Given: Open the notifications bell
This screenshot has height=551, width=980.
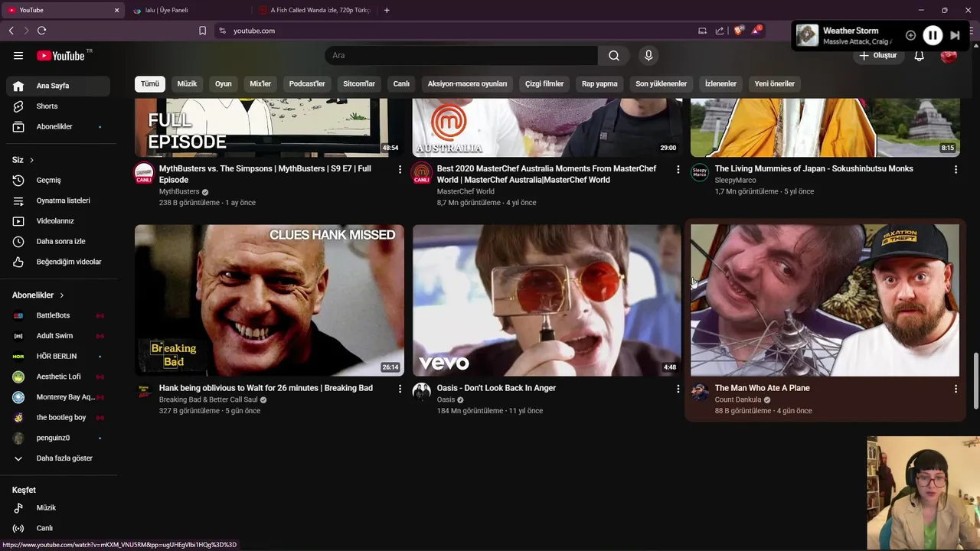Looking at the screenshot, I should (919, 55).
